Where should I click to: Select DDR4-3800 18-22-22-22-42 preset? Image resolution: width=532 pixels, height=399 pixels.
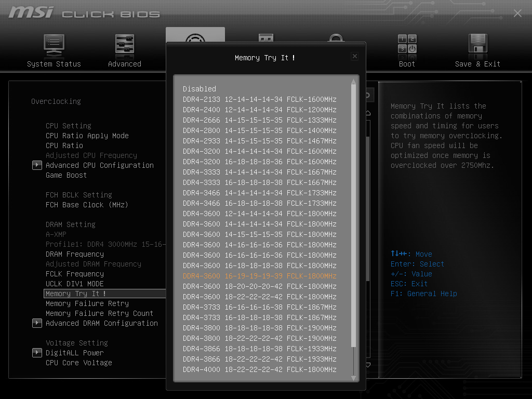pos(260,338)
